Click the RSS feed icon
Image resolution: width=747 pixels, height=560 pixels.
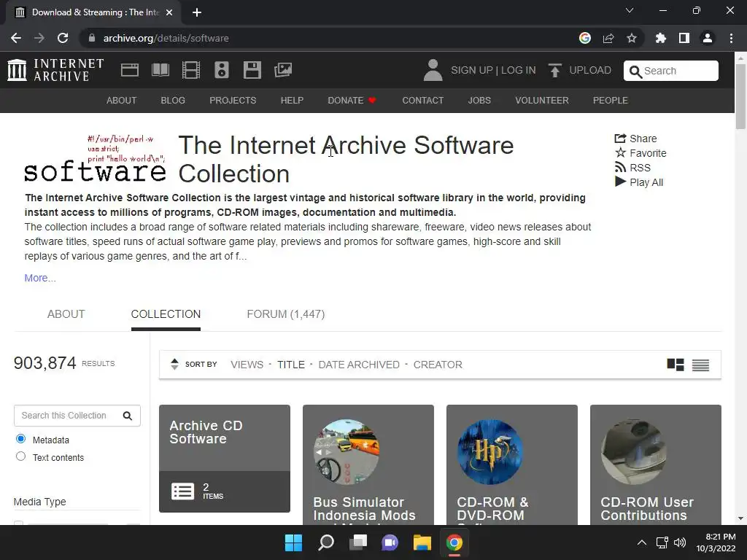coord(620,168)
